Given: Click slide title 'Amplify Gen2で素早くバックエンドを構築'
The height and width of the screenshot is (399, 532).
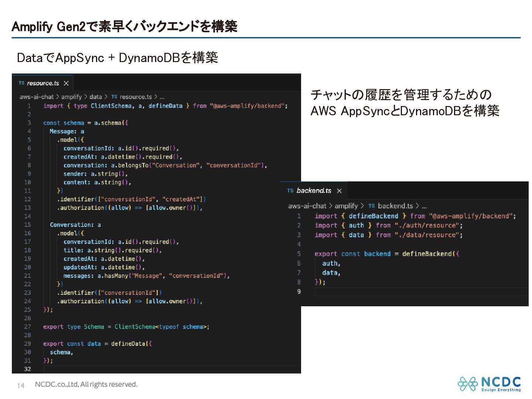Looking at the screenshot, I should [x=125, y=27].
